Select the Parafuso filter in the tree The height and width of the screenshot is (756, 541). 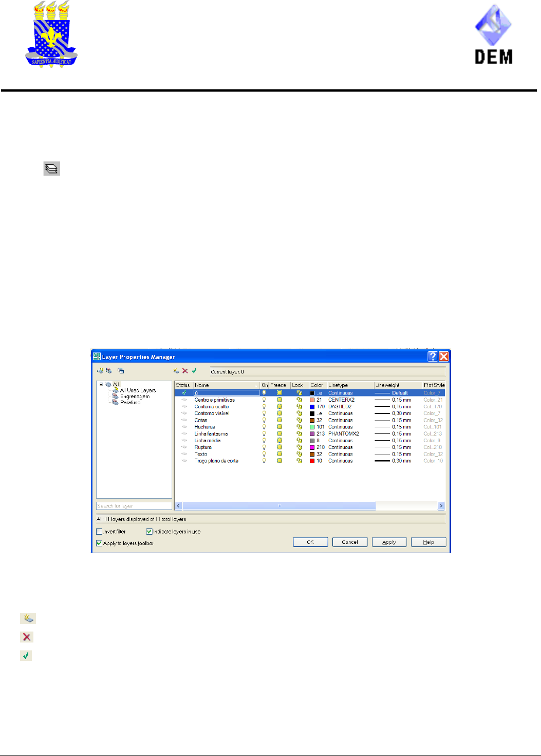pos(130,403)
